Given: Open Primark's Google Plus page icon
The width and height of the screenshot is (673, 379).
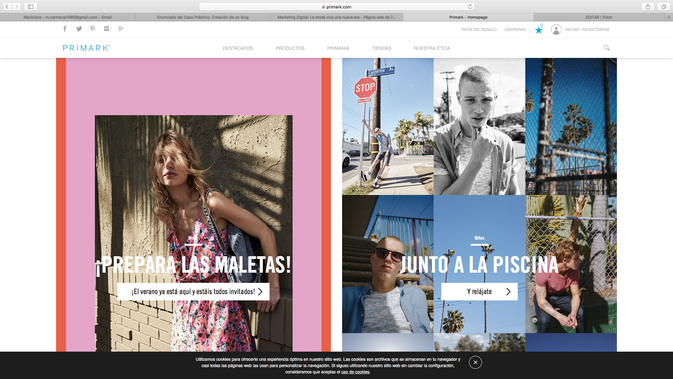Looking at the screenshot, I should pyautogui.click(x=121, y=29).
